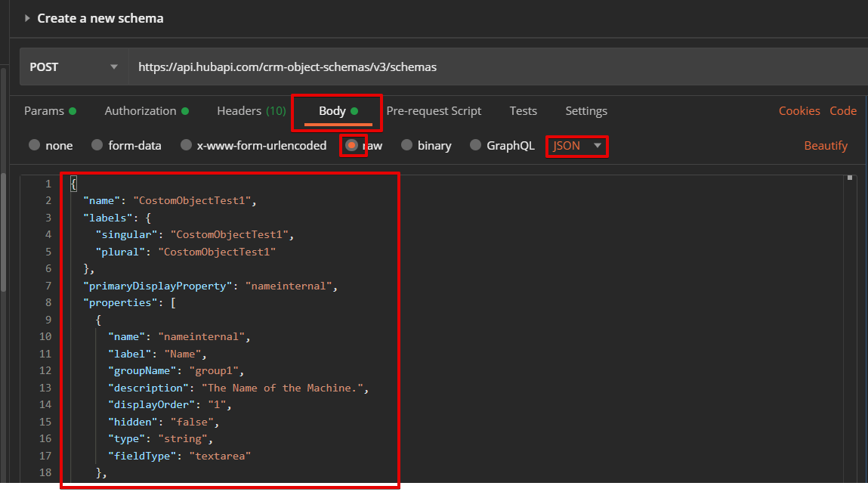Open the Pre-request Script tab
The image size is (868, 492).
[x=434, y=110]
